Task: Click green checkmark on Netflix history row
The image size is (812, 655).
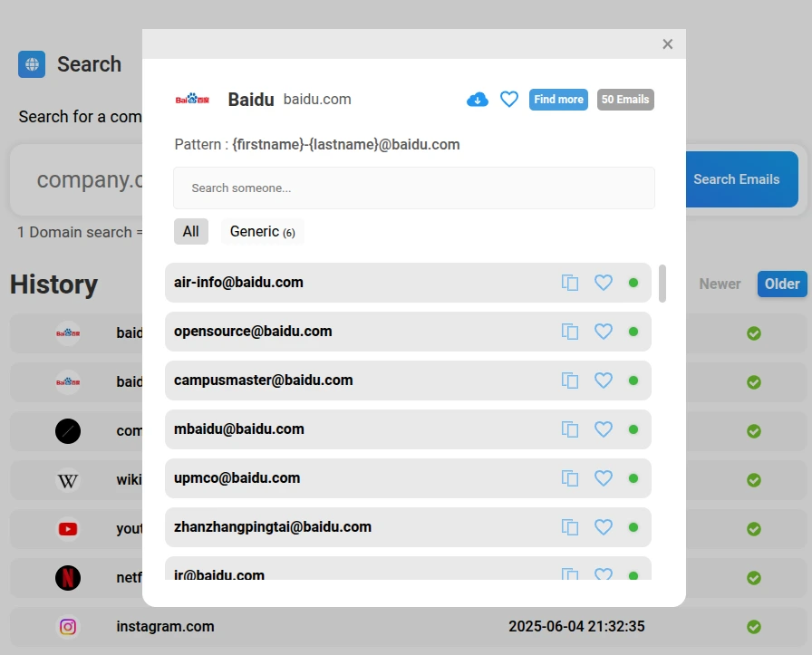Action: 754,578
